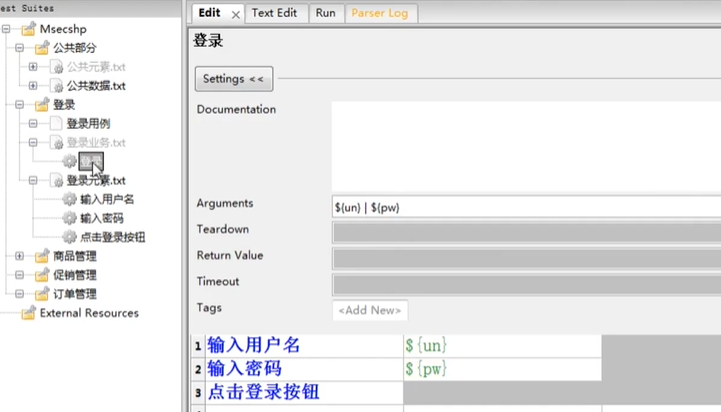Click grid cell 点击登录按钮 in row 3

304,393
